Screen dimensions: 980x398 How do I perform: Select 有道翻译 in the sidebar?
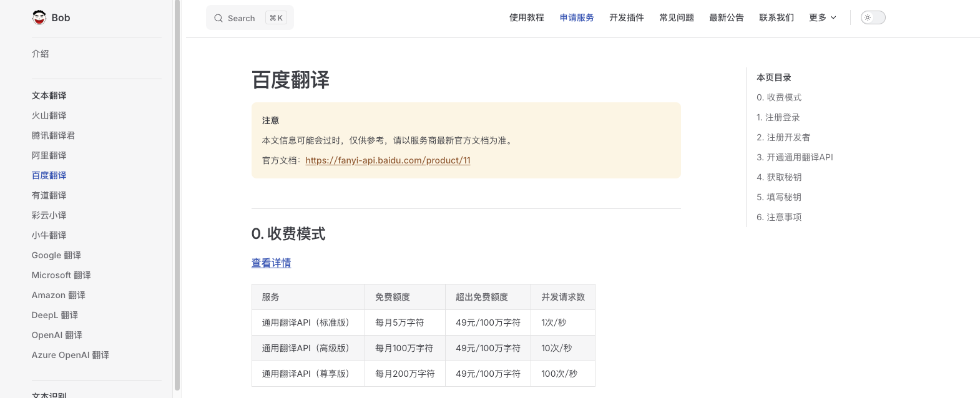(49, 195)
